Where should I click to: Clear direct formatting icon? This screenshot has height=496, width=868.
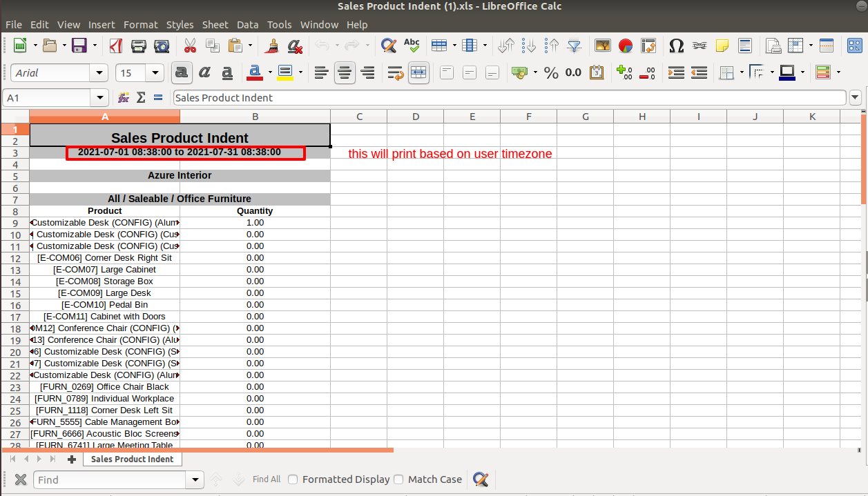pos(296,46)
